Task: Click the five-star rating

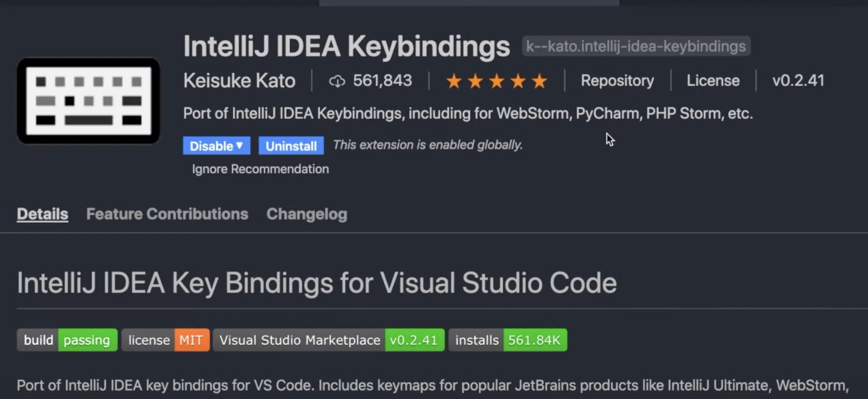Action: 496,82
